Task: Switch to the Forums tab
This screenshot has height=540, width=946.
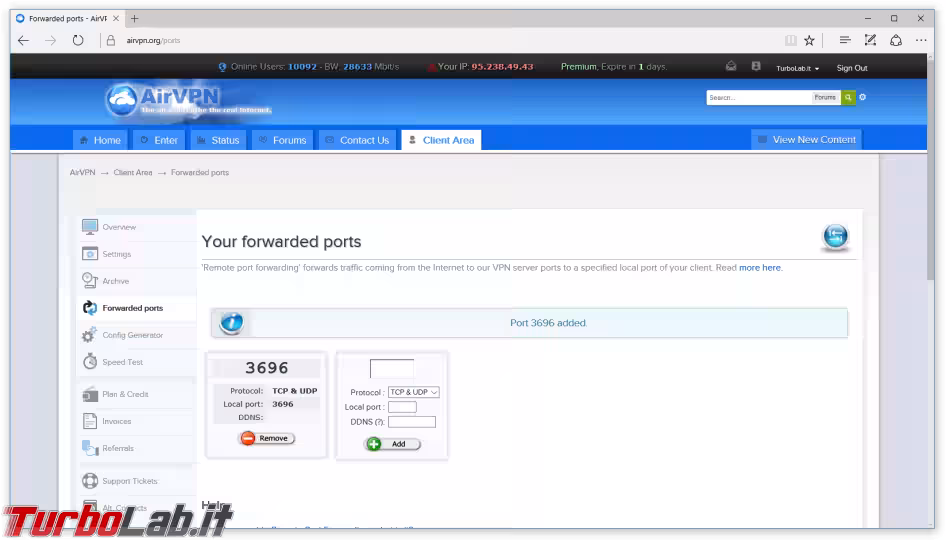Action: click(282, 140)
